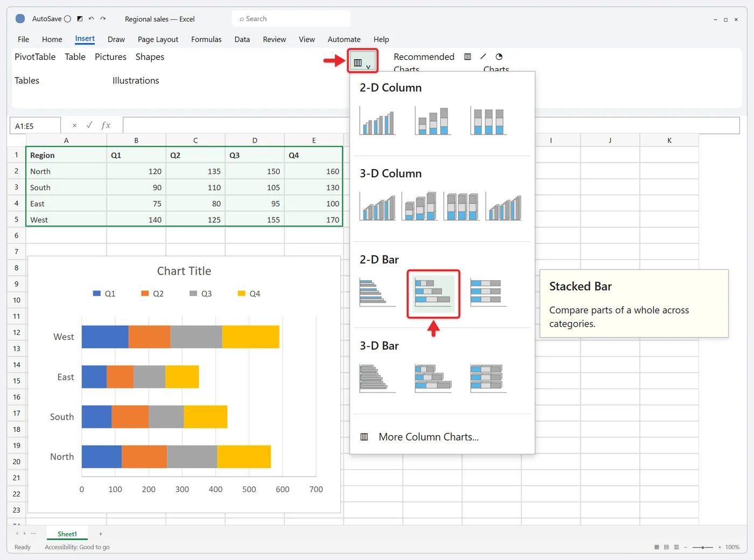Viewport: 754px width, 560px height.
Task: Choose the 3-D 100% Stacked Column icon
Action: click(x=462, y=206)
